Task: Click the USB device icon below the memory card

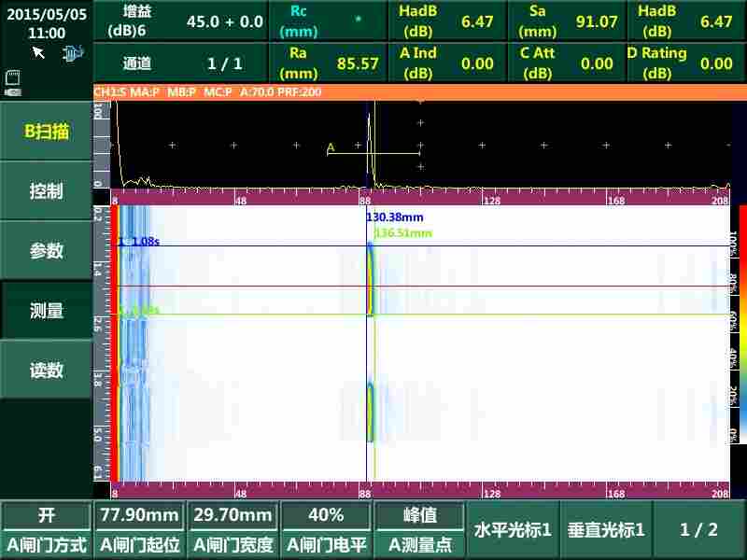Action: click(x=12, y=91)
